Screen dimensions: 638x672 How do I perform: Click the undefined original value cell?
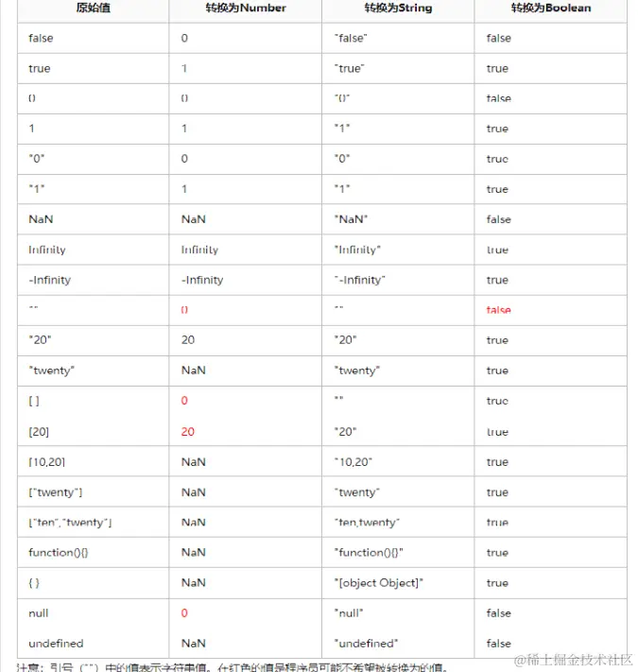pos(56,644)
